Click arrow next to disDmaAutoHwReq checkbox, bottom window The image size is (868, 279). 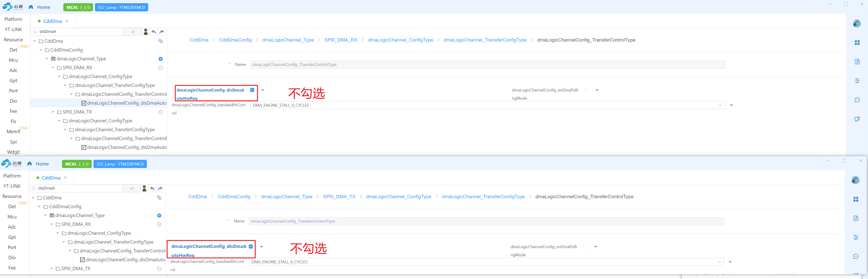261,247
